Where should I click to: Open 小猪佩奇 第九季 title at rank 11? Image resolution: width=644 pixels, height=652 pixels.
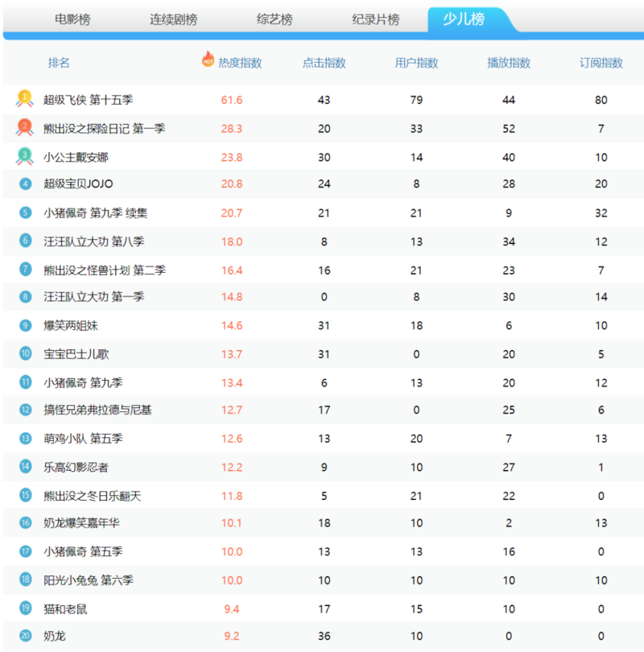point(83,383)
